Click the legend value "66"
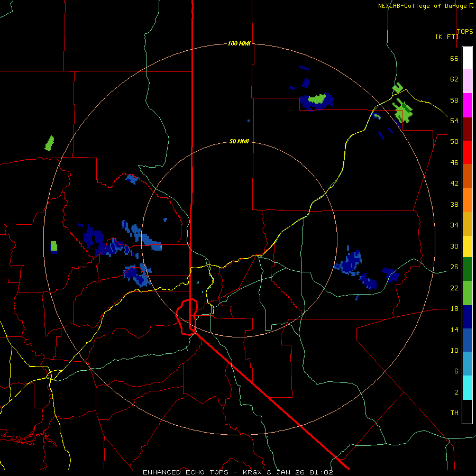This screenshot has width=476, height=476. 454,58
